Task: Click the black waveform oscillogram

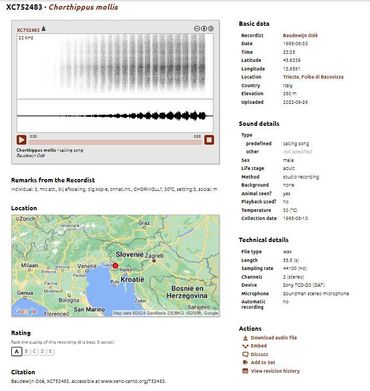Action: tap(115, 116)
